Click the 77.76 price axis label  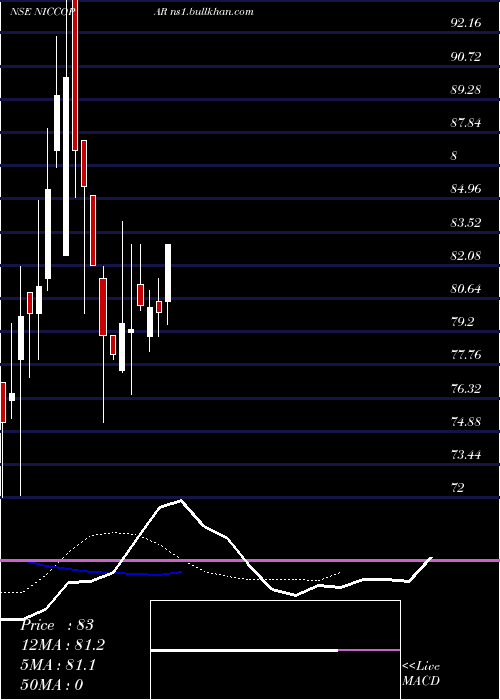pyautogui.click(x=466, y=355)
